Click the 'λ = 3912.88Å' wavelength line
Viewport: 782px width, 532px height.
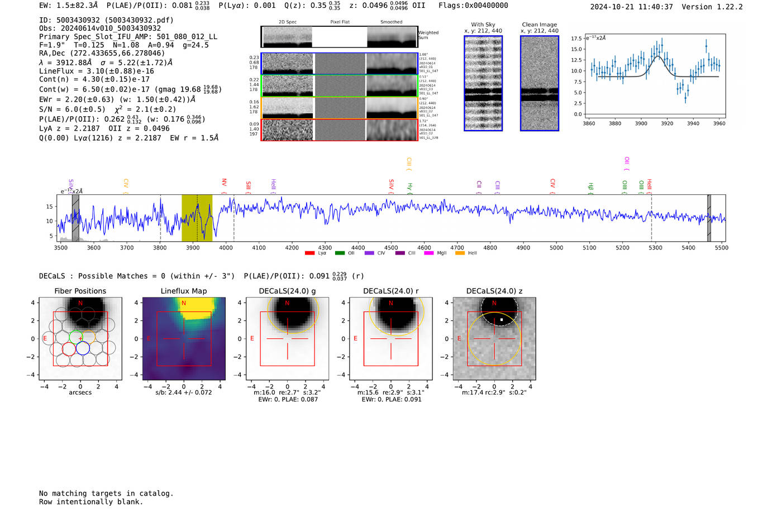point(106,63)
